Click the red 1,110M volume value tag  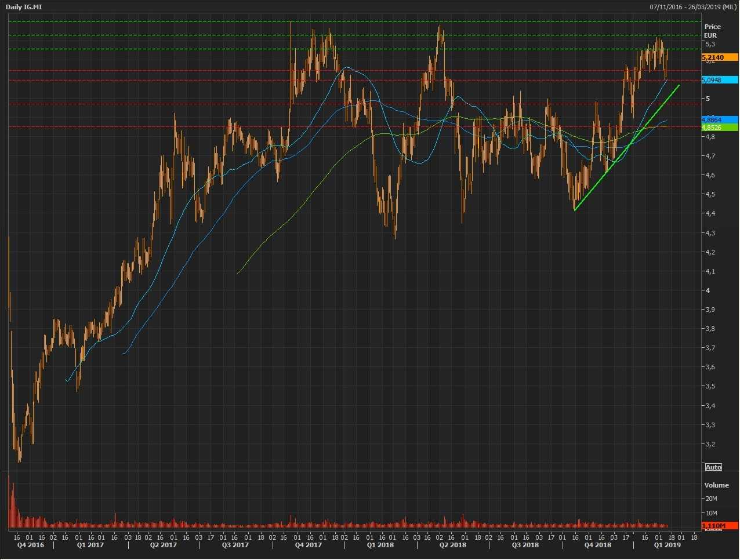(719, 526)
